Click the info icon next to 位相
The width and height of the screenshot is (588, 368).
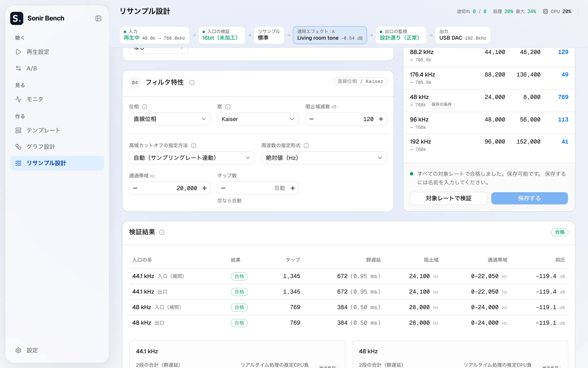click(145, 107)
